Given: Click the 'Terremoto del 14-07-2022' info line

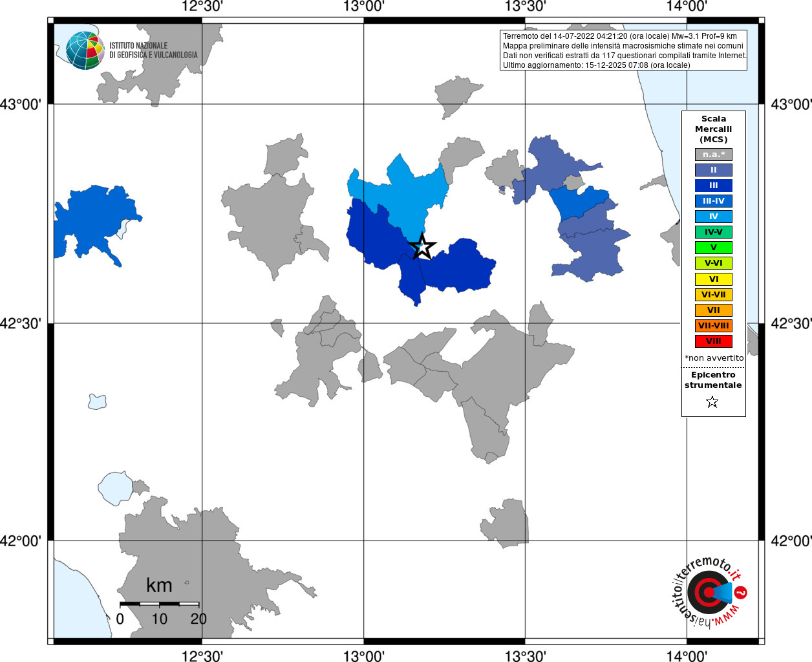Looking at the screenshot, I should pyautogui.click(x=620, y=36).
